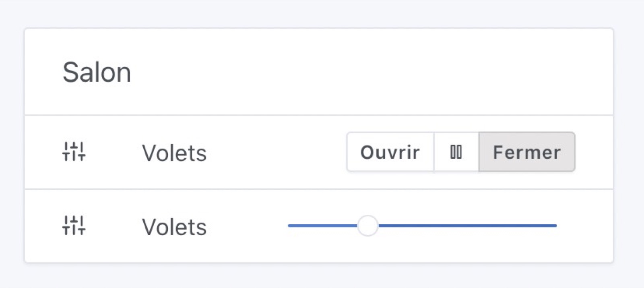Click the sliders icon in the Volets slider row
Viewport: 644px width, 288px height.
click(x=74, y=226)
